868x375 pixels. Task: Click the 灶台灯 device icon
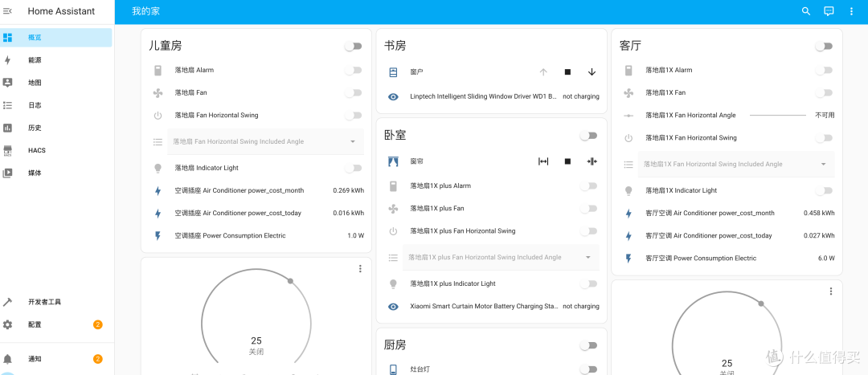point(393,369)
